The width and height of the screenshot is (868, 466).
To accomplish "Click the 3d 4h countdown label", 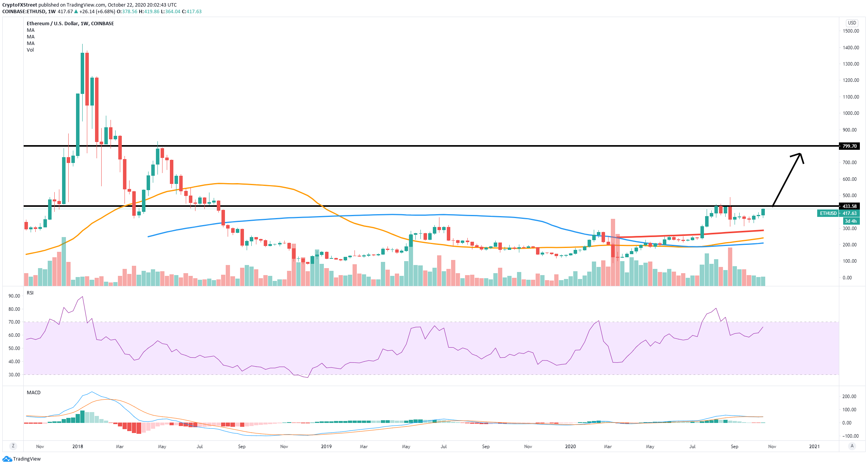I will click(x=851, y=221).
